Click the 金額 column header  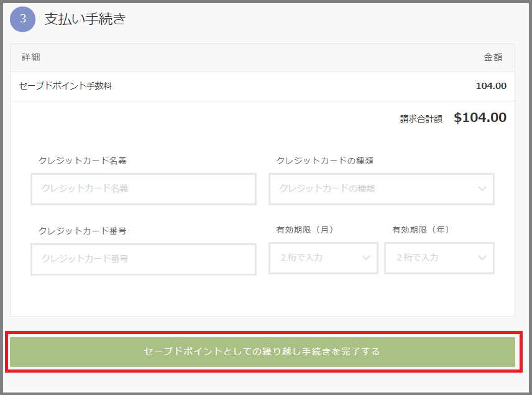point(493,57)
